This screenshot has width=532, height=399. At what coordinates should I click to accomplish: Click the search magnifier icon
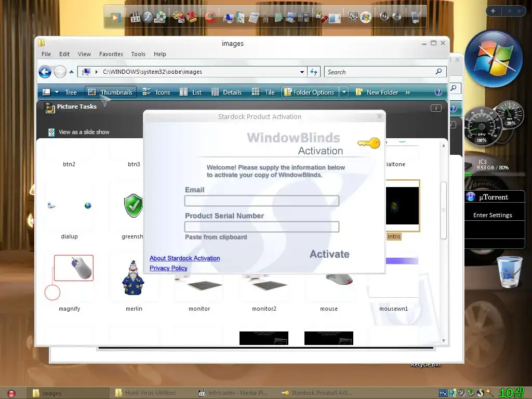[438, 72]
